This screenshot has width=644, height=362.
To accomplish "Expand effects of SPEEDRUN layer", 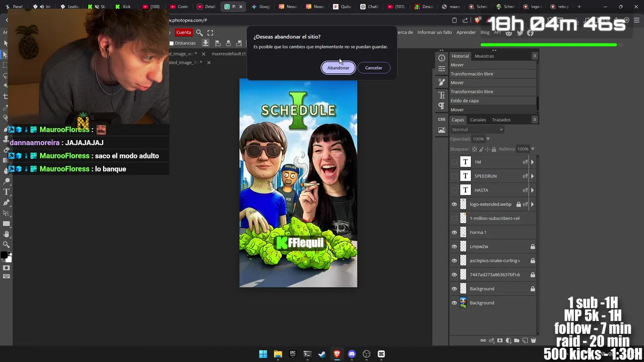I will click(x=532, y=176).
